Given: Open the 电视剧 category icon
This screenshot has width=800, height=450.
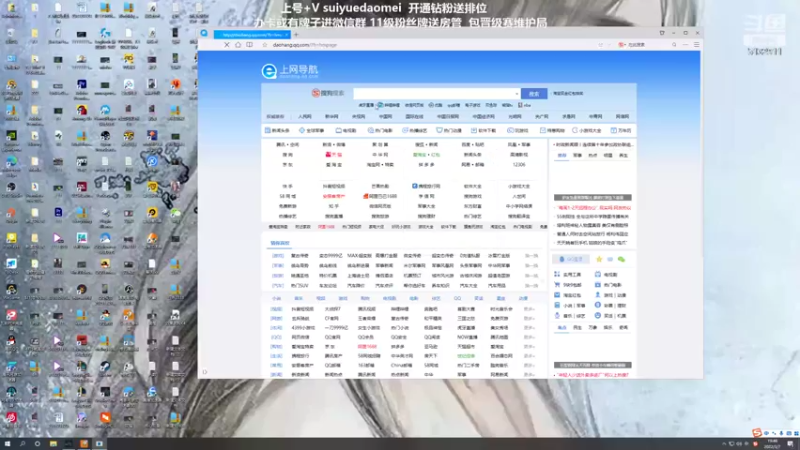Looking at the screenshot, I should (x=346, y=131).
